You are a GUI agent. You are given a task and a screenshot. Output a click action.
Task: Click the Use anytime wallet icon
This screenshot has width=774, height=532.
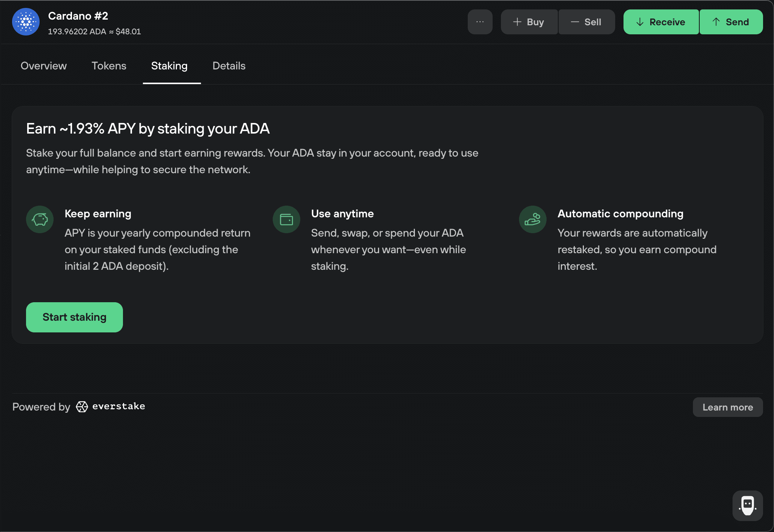286,219
